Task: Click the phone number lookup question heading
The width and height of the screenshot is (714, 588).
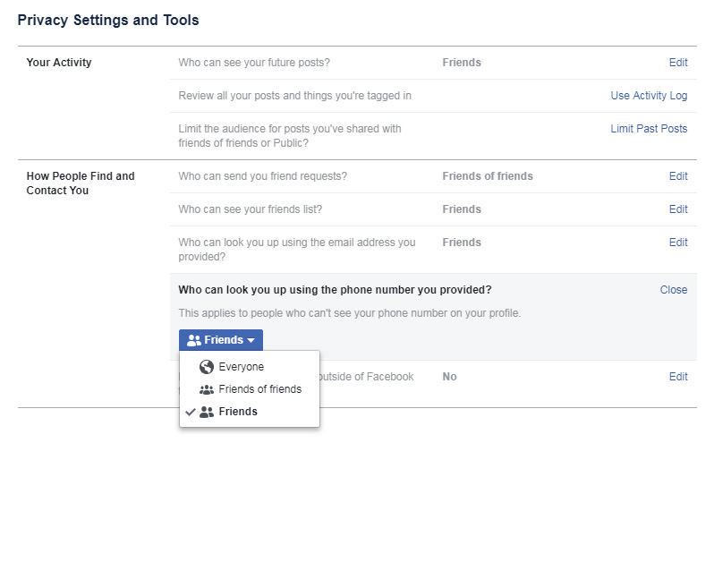Action: pos(335,290)
